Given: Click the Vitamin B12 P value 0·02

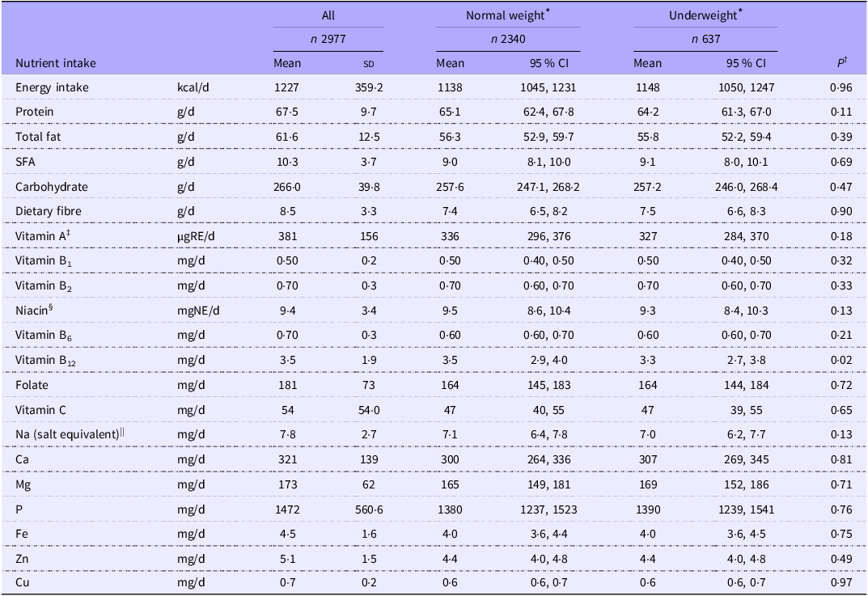Looking at the screenshot, I should pyautogui.click(x=841, y=360).
